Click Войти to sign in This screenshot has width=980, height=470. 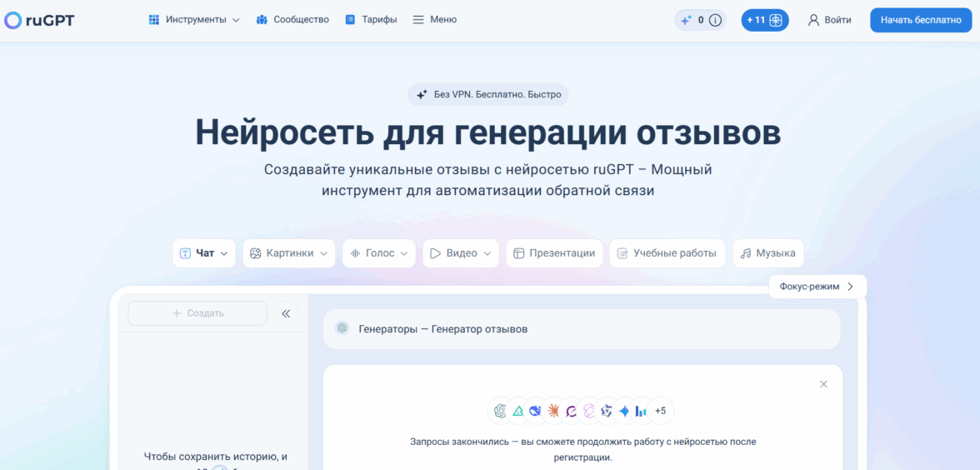tap(829, 20)
